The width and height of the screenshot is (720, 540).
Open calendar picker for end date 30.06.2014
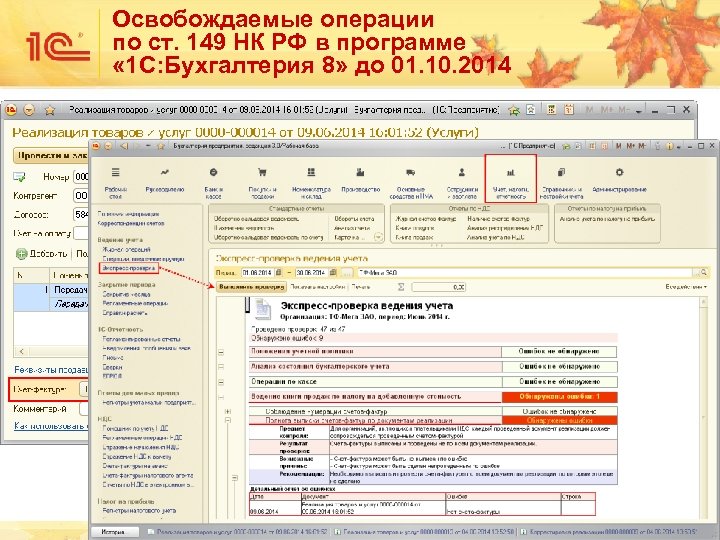pyautogui.click(x=333, y=273)
